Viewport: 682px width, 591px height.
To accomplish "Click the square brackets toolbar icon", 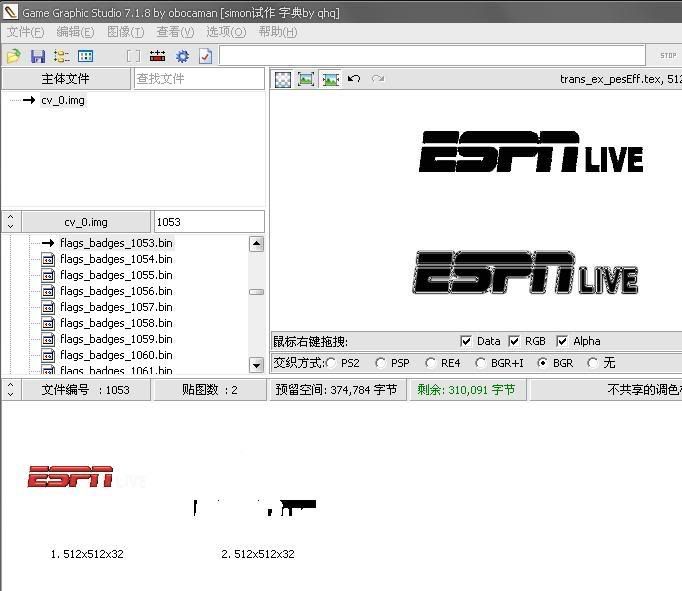I will 133,56.
